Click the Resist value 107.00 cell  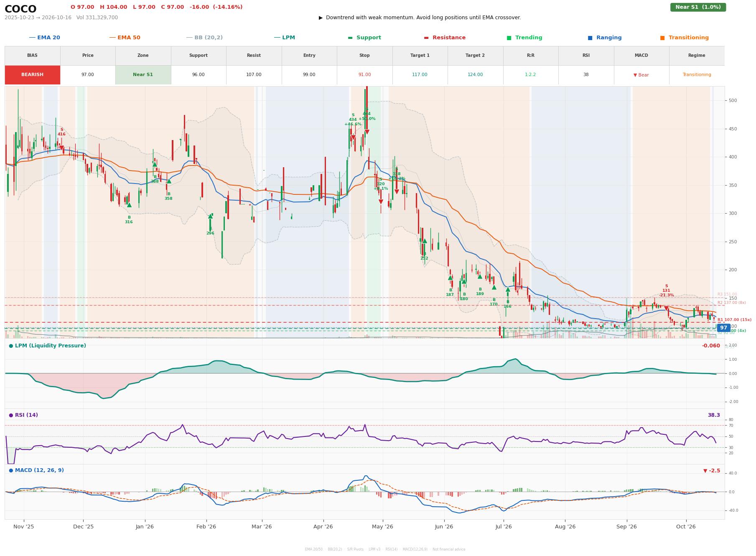254,75
